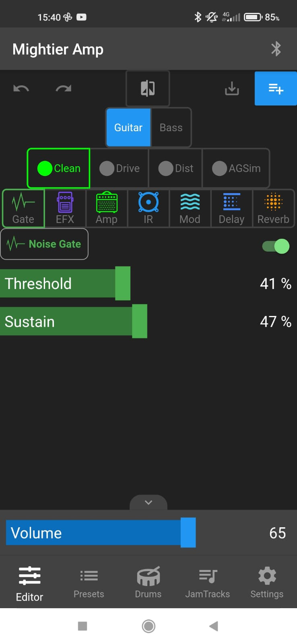Click the Threshold slider bar
This screenshot has height=644, width=297.
pyautogui.click(x=65, y=283)
